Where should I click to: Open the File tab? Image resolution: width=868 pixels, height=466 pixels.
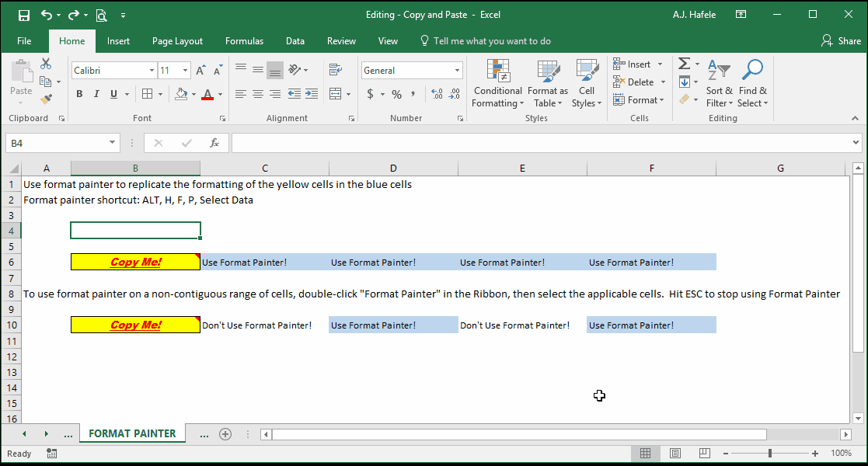tap(24, 41)
